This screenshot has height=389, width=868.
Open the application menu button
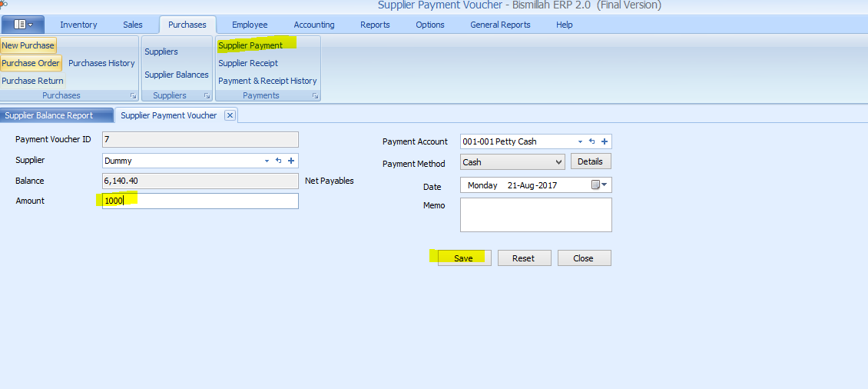(x=23, y=25)
